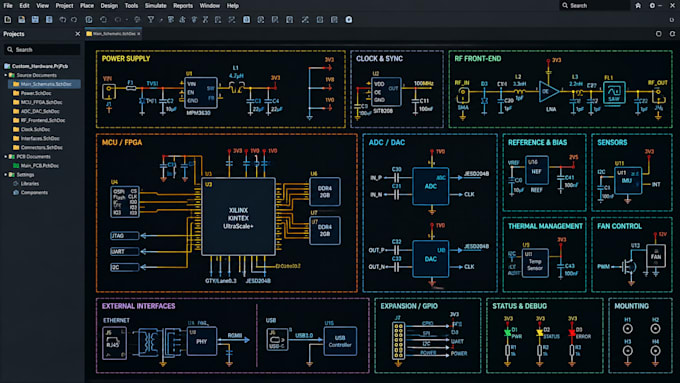Select the ADC block in ADC / DAC
This screenshot has width=680, height=383.
click(x=431, y=186)
